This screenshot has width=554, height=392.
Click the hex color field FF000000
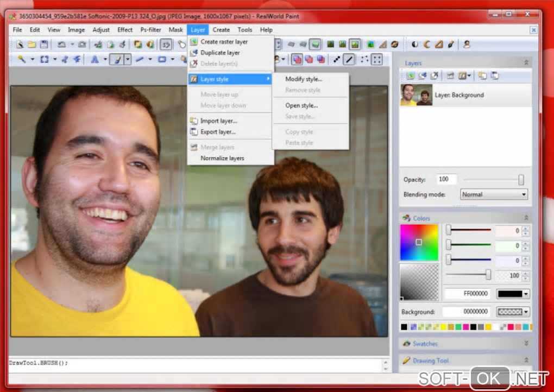click(467, 294)
